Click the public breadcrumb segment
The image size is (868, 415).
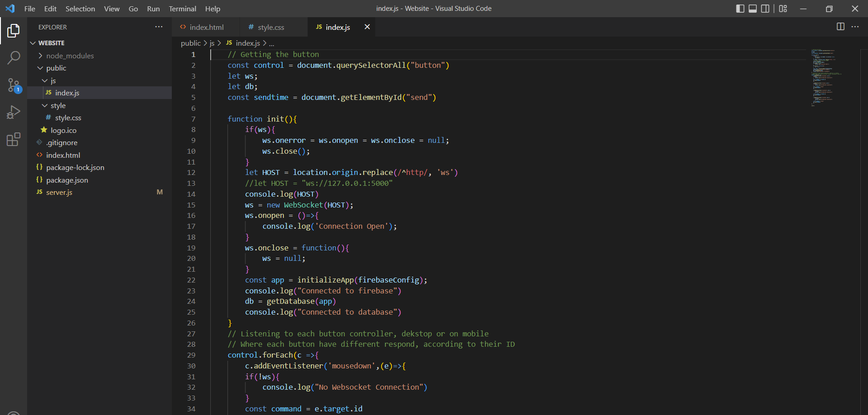(x=190, y=43)
